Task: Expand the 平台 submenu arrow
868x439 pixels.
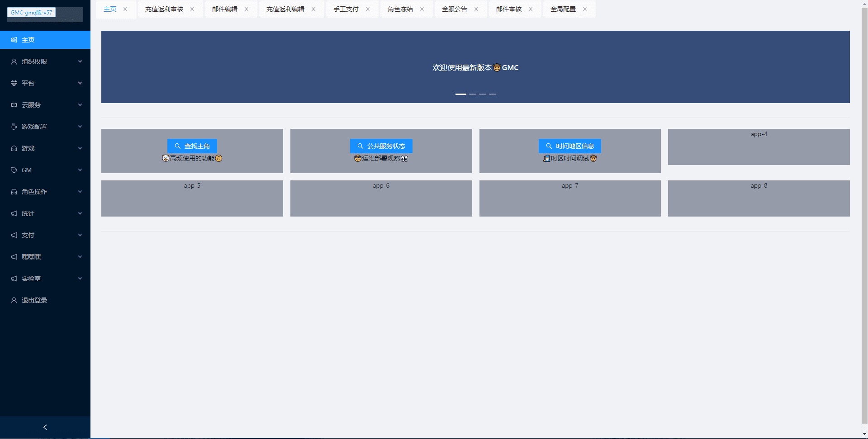Action: tap(80, 83)
